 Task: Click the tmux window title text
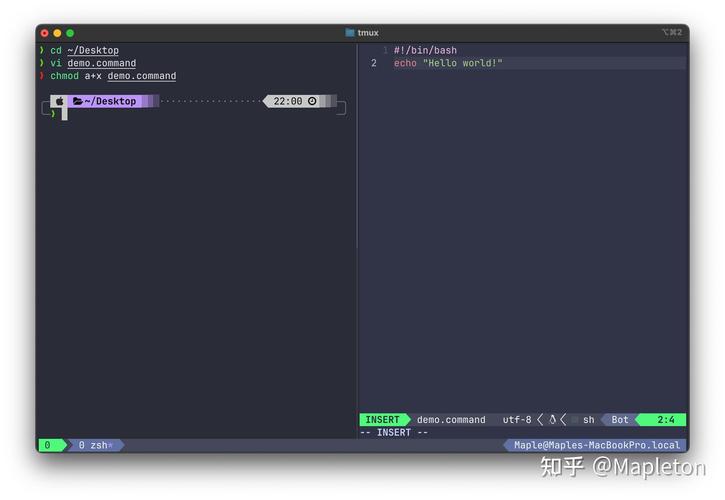tap(368, 32)
